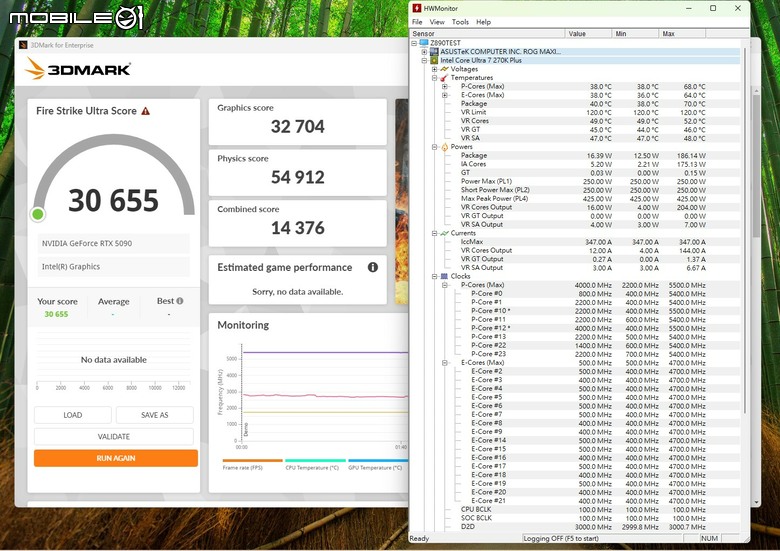780x551 pixels.
Task: Collapse the Intel Core Ultra 7 270K Plus node
Action: [424, 61]
